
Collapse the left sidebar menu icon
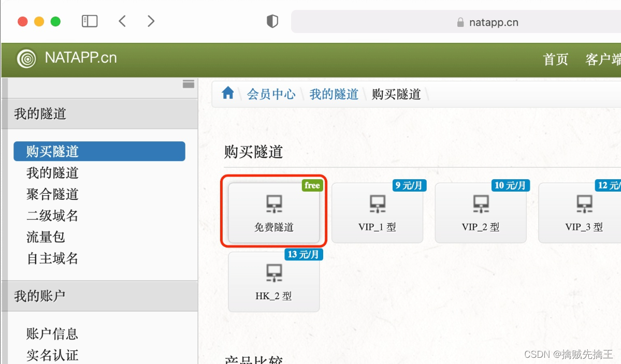189,83
